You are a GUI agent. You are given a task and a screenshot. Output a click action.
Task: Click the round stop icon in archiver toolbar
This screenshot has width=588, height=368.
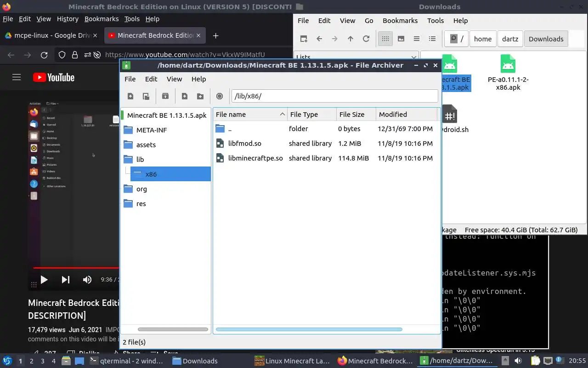(x=220, y=96)
